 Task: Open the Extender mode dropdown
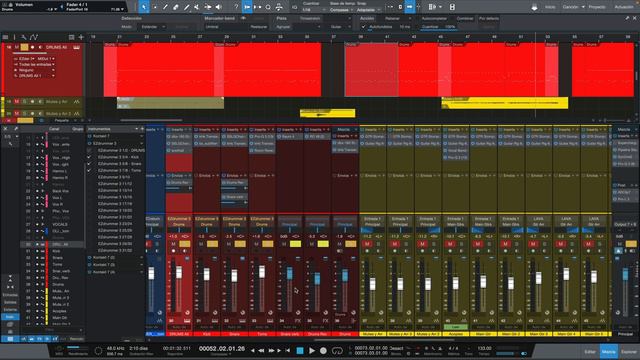[x=153, y=27]
